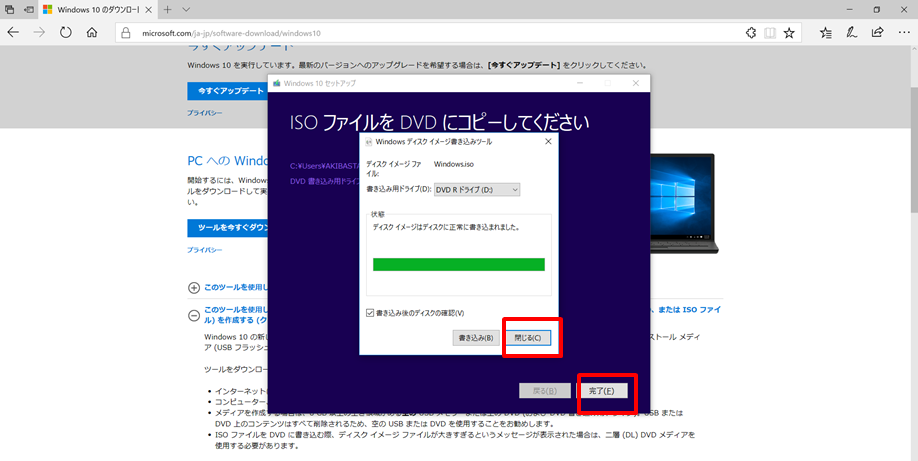Screen dimensions: 918x461
Task: Open a new tab with plus icon
Action: point(167,9)
